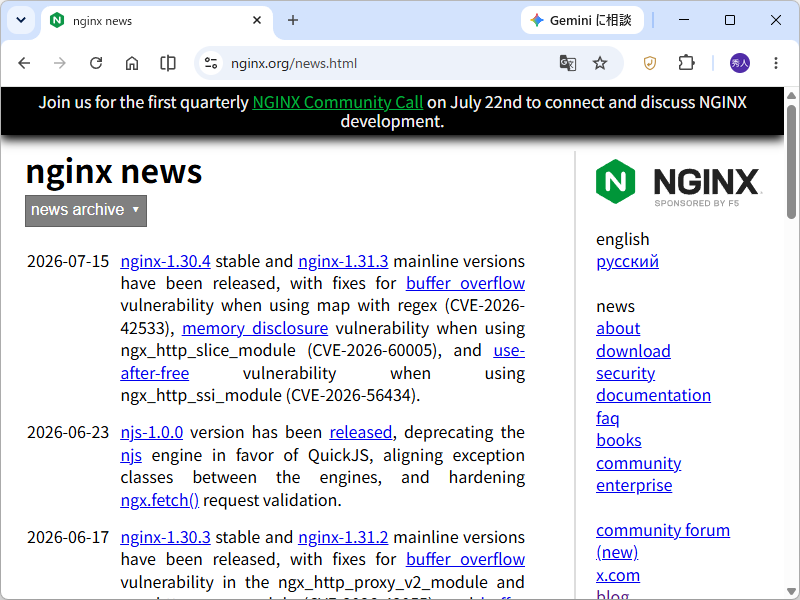Image resolution: width=800 pixels, height=600 pixels.
Task: Open the njs-1.0.0 link
Action: pyautogui.click(x=152, y=433)
